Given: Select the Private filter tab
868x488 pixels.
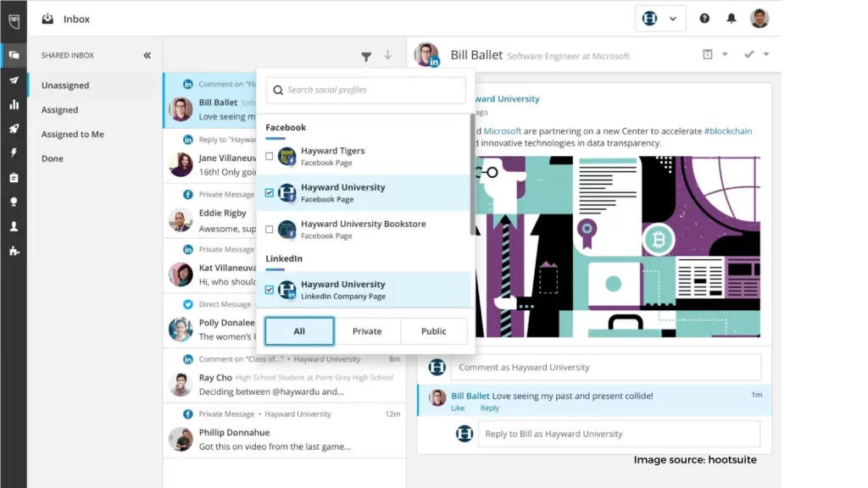Looking at the screenshot, I should 367,331.
